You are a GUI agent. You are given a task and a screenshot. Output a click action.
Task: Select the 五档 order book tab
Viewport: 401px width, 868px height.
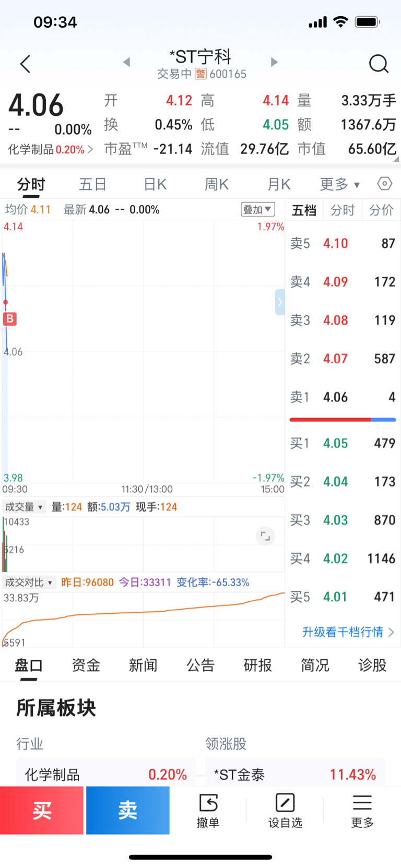tap(304, 210)
